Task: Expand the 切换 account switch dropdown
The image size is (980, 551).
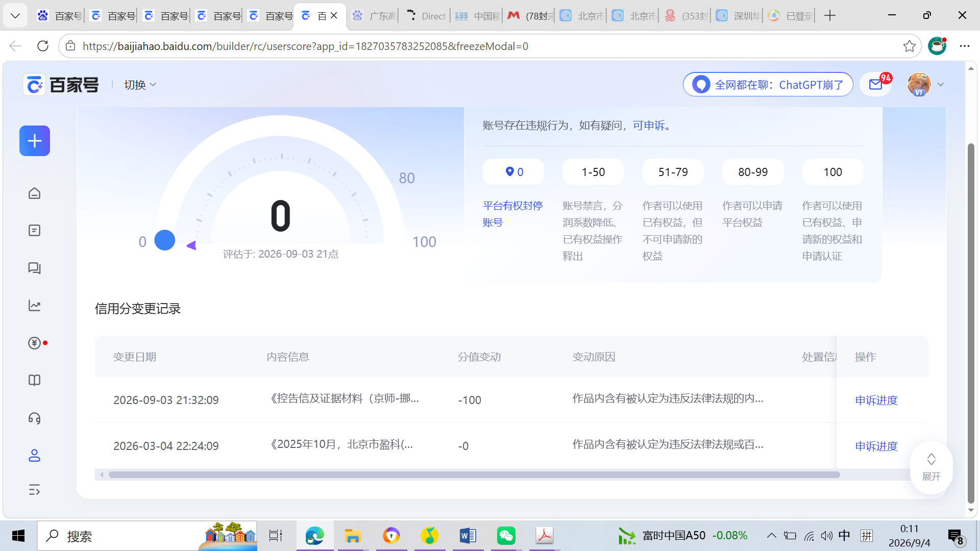Action: 140,85
